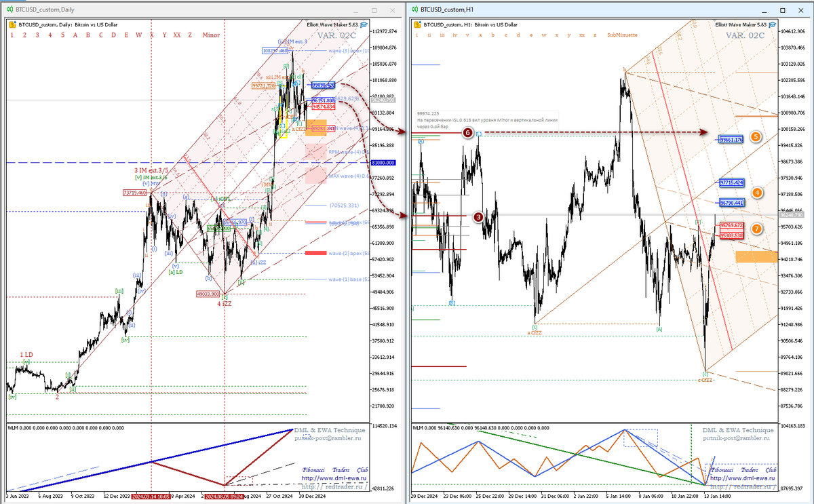814x504 pixels.
Task: Click the SubMinuette wave degree label
Action: 622,35
